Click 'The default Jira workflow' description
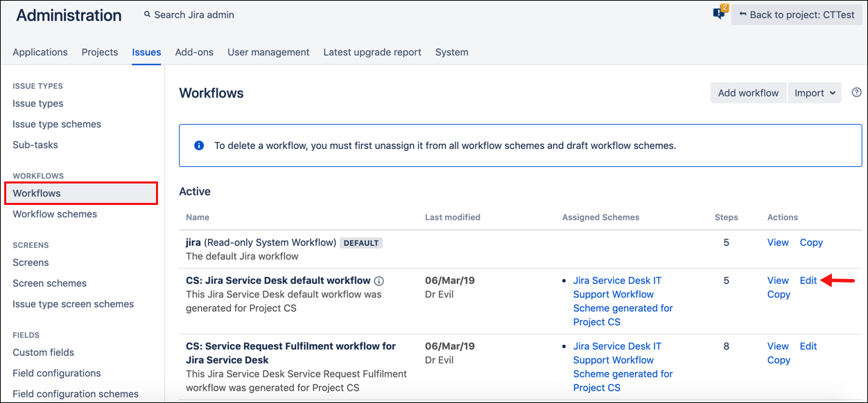The image size is (868, 403). (242, 256)
